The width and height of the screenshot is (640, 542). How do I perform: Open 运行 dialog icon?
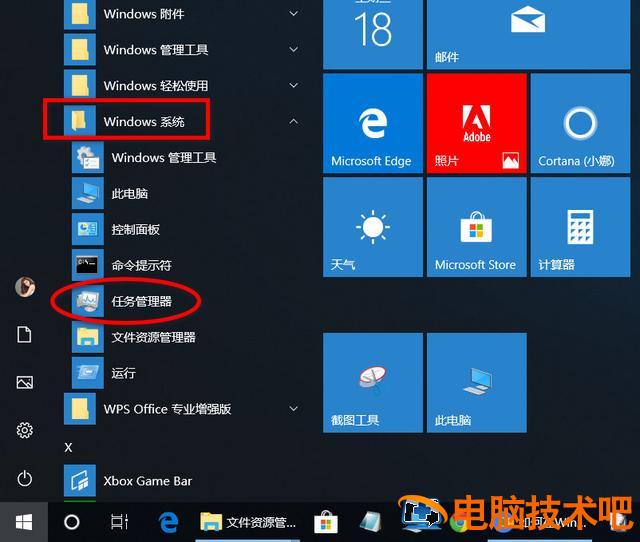88,373
